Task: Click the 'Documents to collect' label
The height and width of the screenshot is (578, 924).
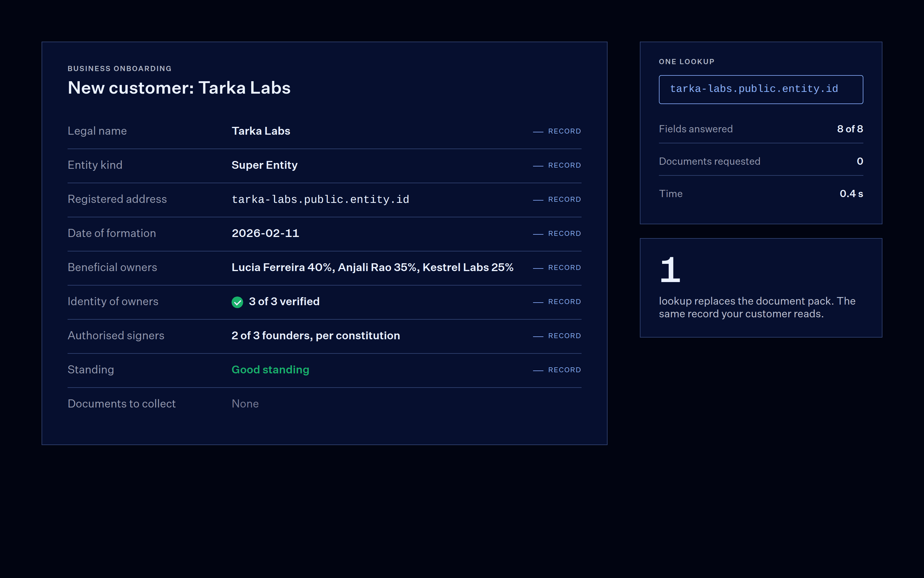Action: [121, 404]
